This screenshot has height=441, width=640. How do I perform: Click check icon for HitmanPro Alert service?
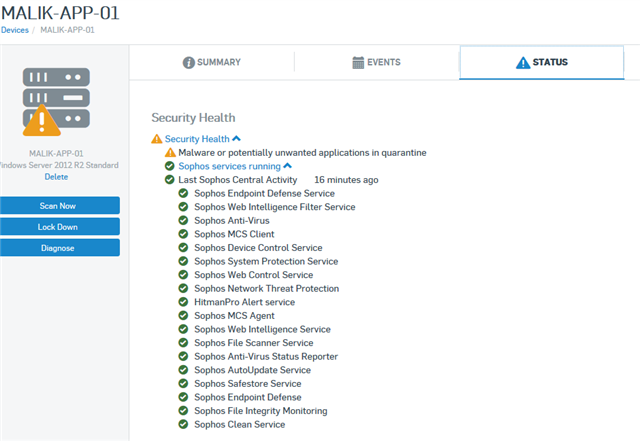(x=183, y=302)
